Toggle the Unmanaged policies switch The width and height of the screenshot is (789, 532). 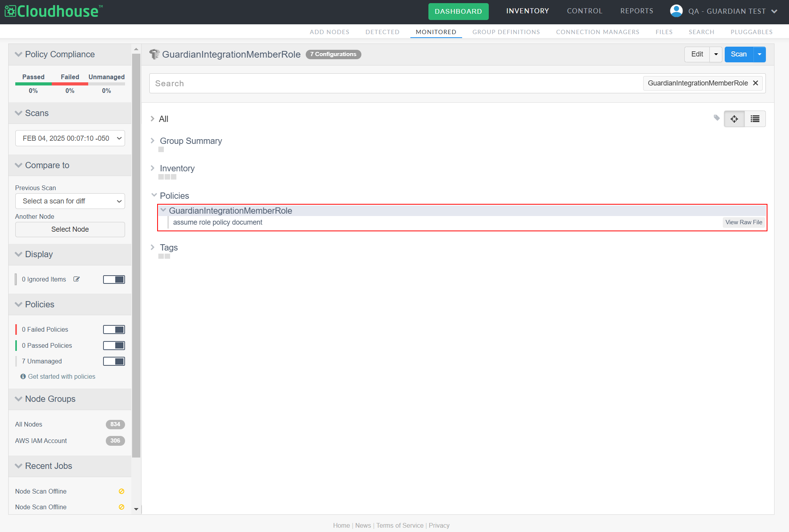[114, 361]
